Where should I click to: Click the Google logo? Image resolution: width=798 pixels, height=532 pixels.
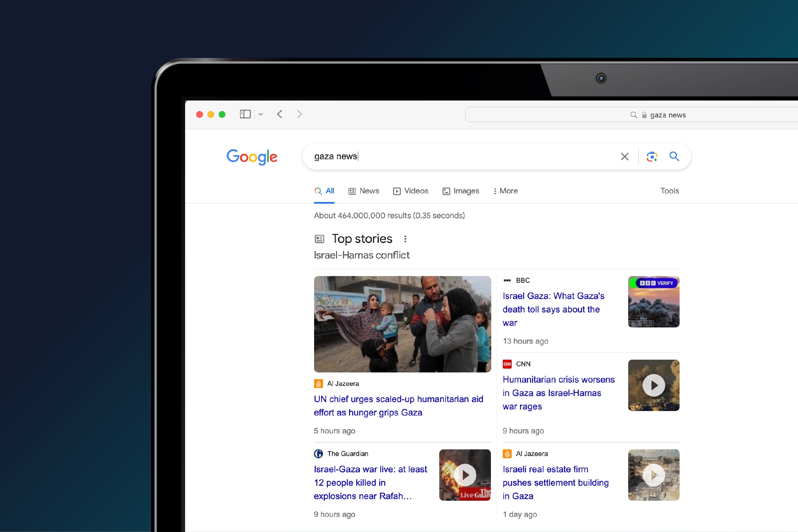(252, 157)
